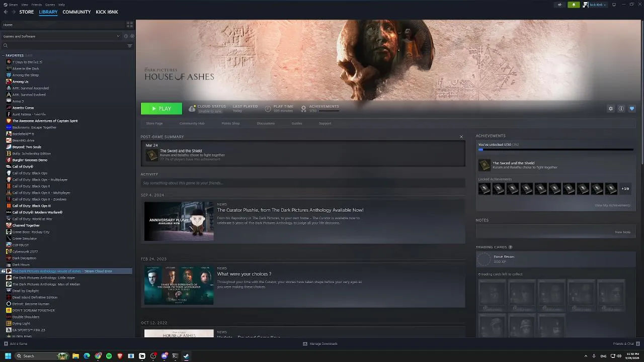The height and width of the screenshot is (362, 644).
Task: Open the green notifications bell
Action: tap(574, 5)
